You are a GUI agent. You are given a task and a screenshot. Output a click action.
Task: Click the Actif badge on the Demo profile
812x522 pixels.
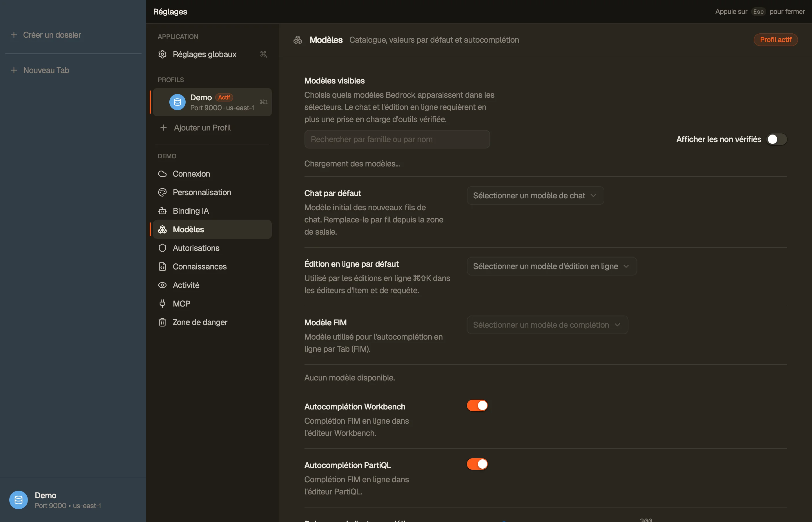[224, 98]
